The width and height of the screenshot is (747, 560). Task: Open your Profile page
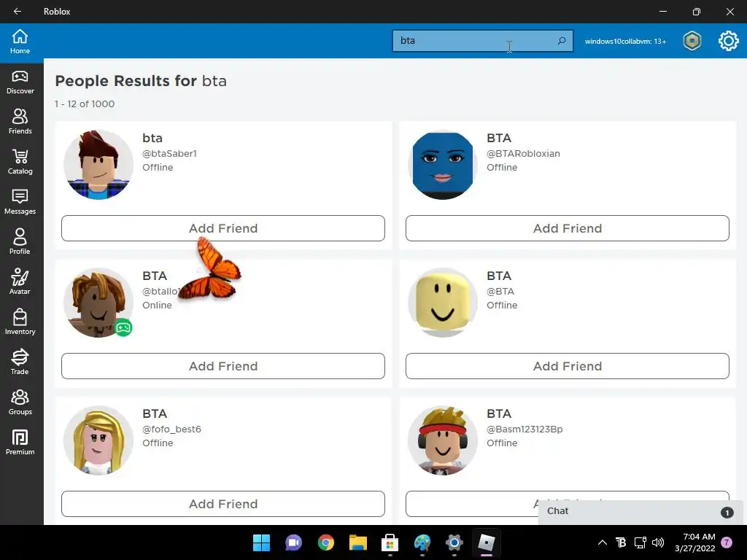click(x=20, y=242)
